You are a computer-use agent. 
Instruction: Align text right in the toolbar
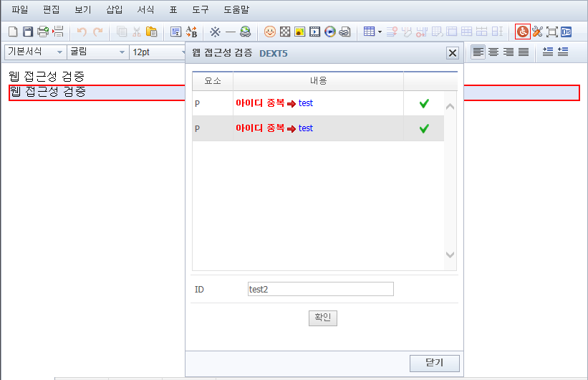[x=508, y=52]
